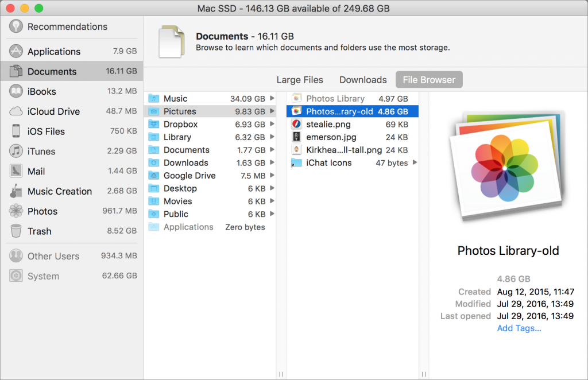Screen dimensions: 588x380
Task: Click the stealie.png file icon
Action: tap(296, 124)
